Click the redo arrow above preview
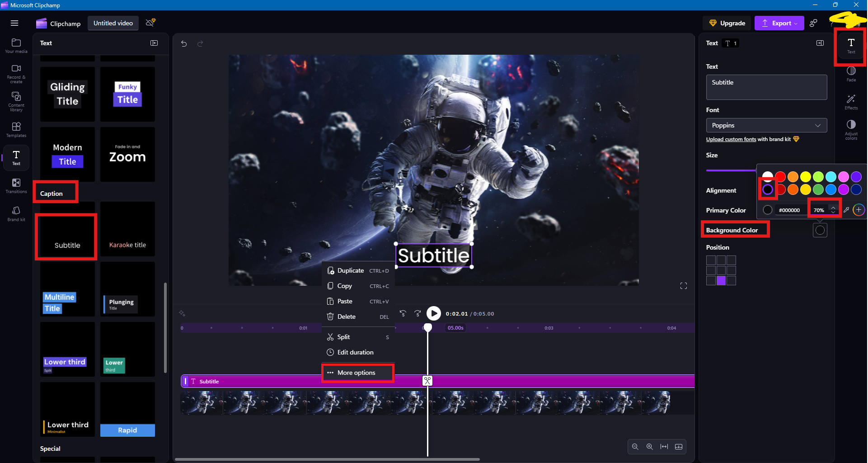The width and height of the screenshot is (868, 463). pyautogui.click(x=200, y=43)
